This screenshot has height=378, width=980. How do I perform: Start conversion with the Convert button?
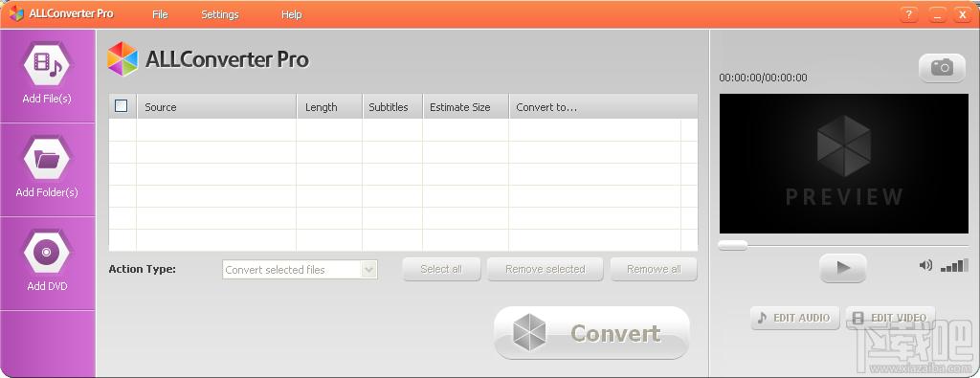(591, 332)
